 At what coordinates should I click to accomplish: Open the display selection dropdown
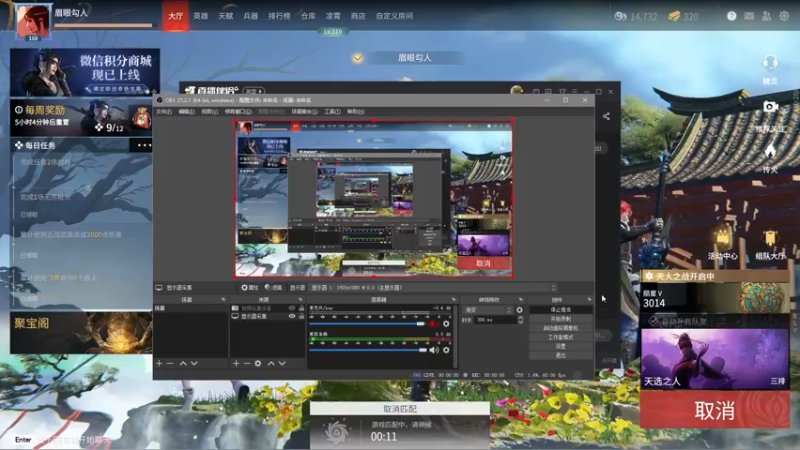(433, 288)
